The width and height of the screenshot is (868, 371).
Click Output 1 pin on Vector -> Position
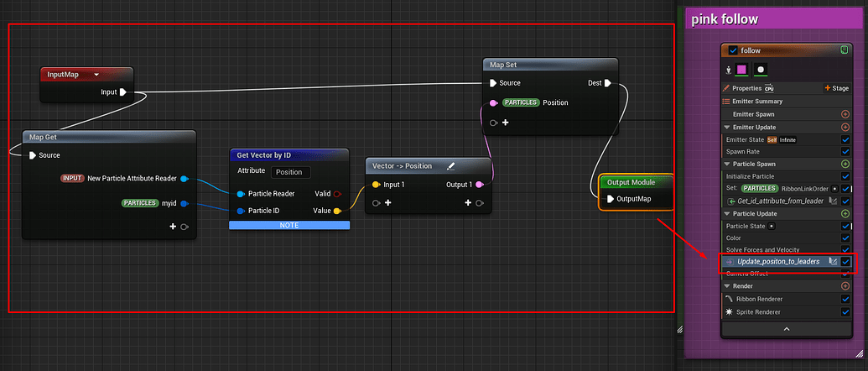pos(480,185)
